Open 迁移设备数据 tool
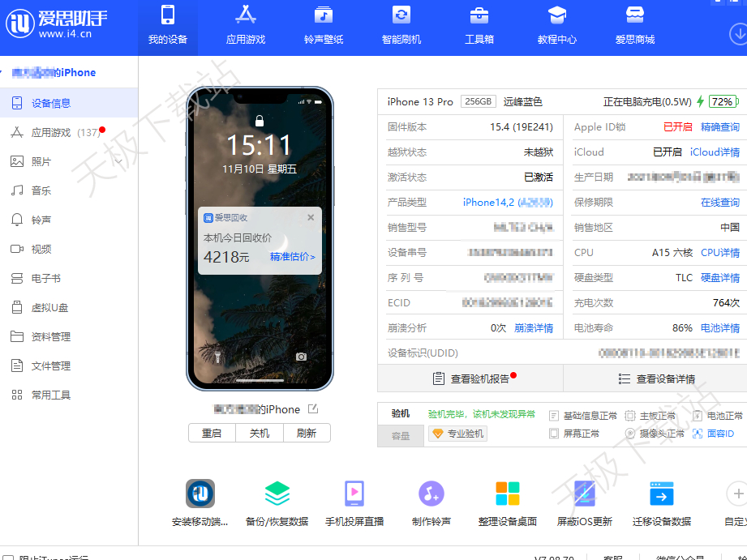The width and height of the screenshot is (747, 560). [662, 502]
